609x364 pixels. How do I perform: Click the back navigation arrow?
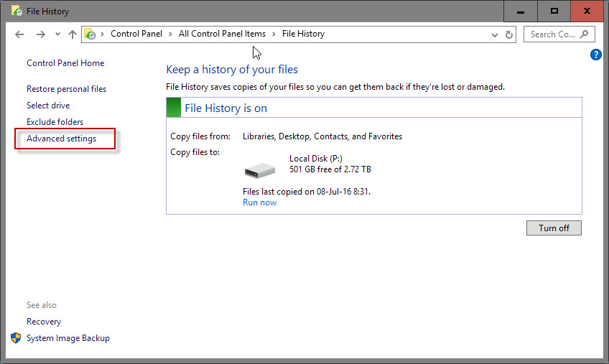click(x=19, y=34)
